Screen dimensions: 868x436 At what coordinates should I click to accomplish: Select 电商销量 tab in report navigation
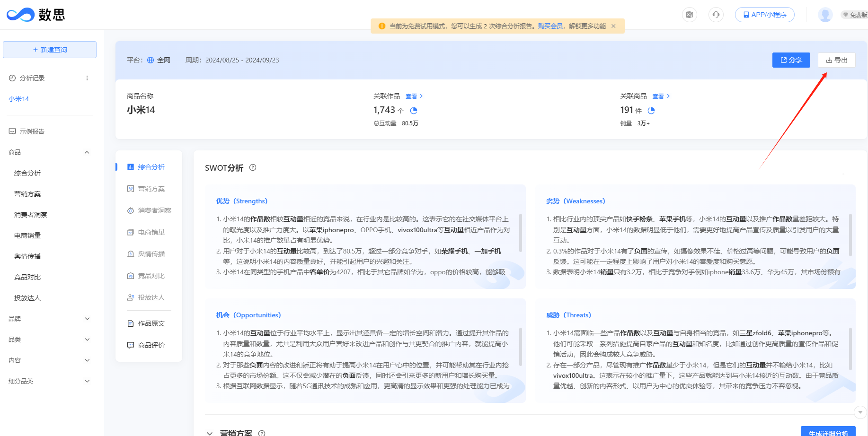(x=146, y=232)
